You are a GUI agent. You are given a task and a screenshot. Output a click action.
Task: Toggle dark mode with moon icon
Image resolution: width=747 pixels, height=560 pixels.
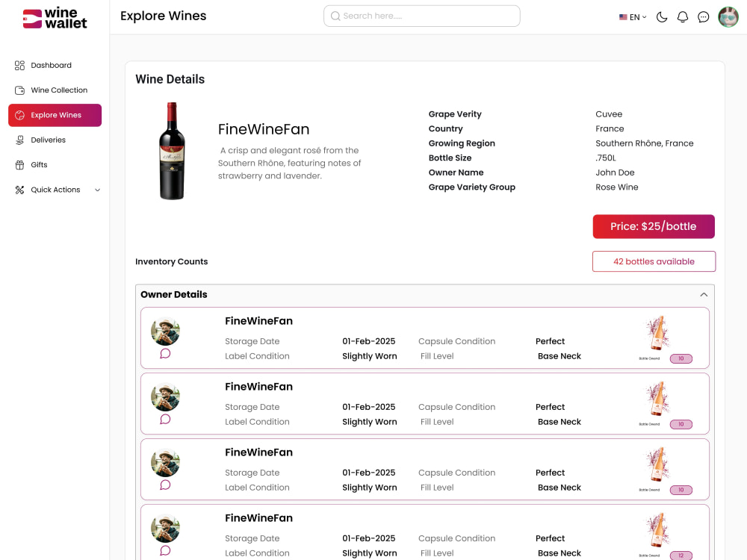(662, 17)
